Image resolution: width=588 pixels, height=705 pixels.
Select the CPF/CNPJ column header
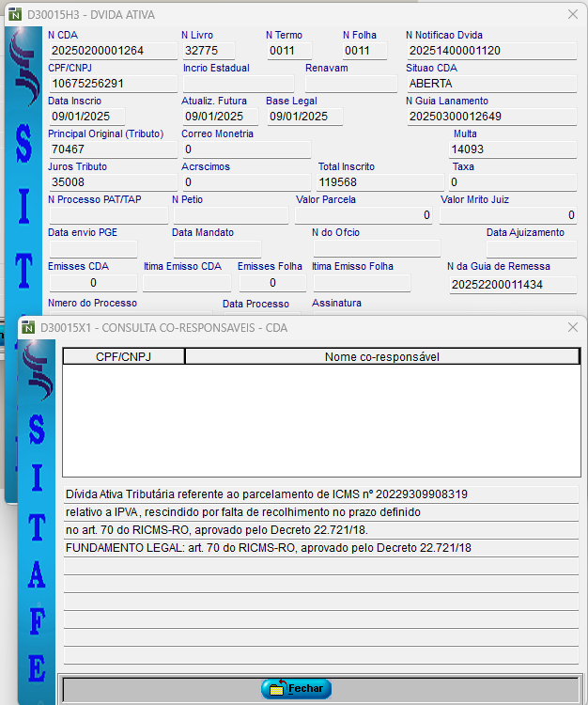123,357
